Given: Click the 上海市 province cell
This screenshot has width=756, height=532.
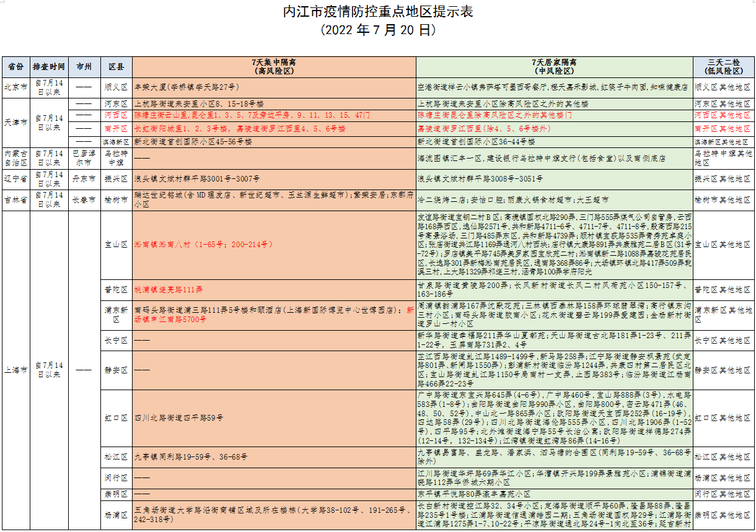Looking at the screenshot, I should 16,370.
